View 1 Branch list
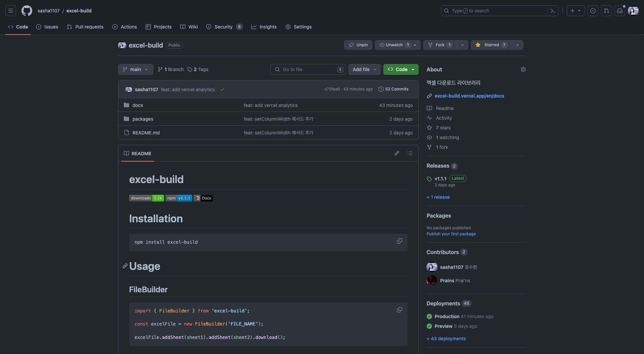644x354 pixels. pos(171,69)
